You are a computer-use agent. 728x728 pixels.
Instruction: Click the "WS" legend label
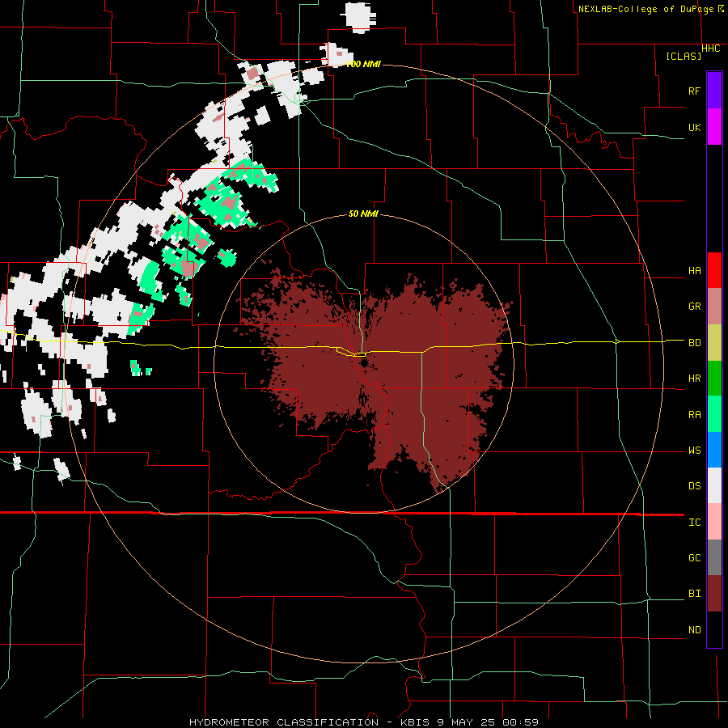tap(694, 451)
